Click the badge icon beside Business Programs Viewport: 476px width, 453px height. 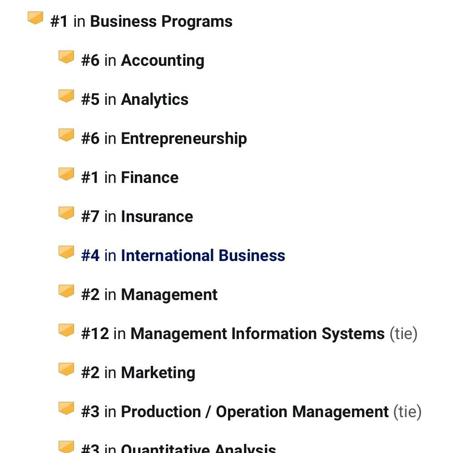point(35,18)
